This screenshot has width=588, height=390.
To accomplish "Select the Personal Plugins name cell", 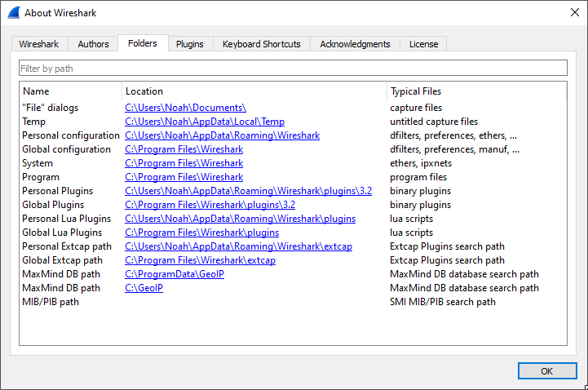I will click(57, 191).
